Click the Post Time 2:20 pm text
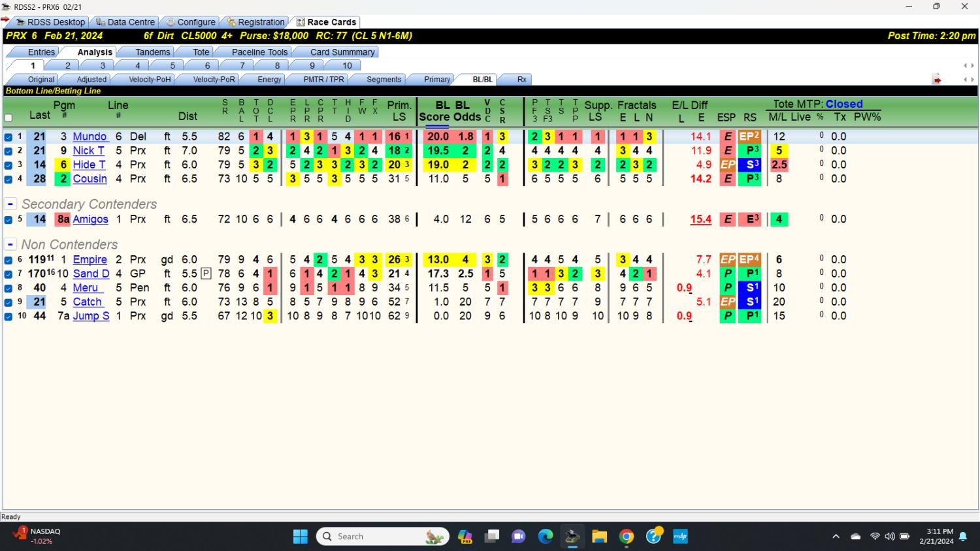Viewport: 980px width, 551px height. (931, 36)
